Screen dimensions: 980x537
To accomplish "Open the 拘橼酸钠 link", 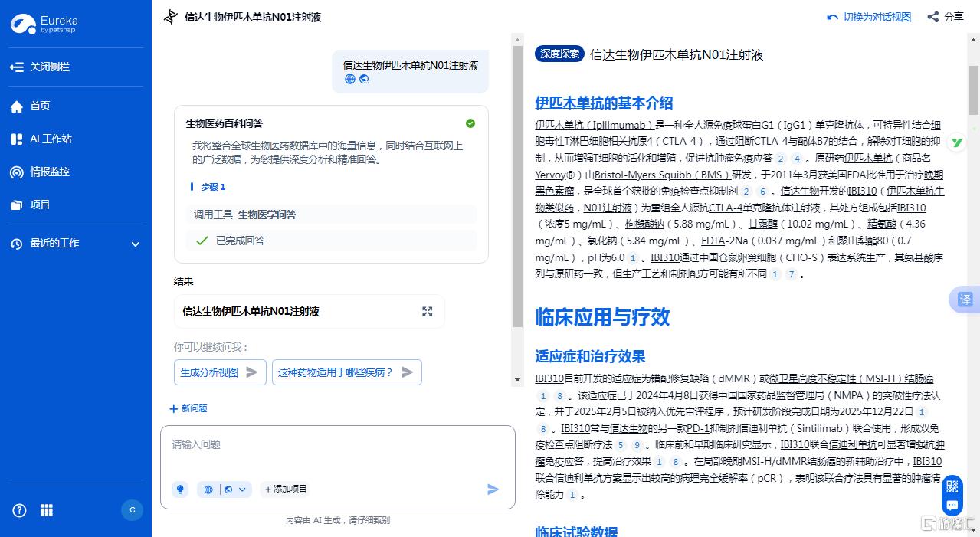I will pos(644,224).
